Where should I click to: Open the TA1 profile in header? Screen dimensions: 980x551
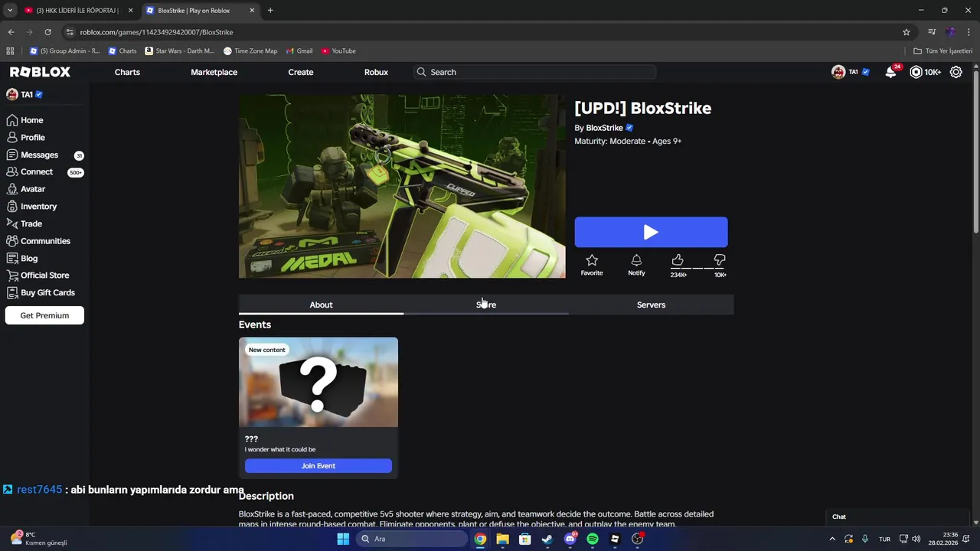[x=851, y=72]
